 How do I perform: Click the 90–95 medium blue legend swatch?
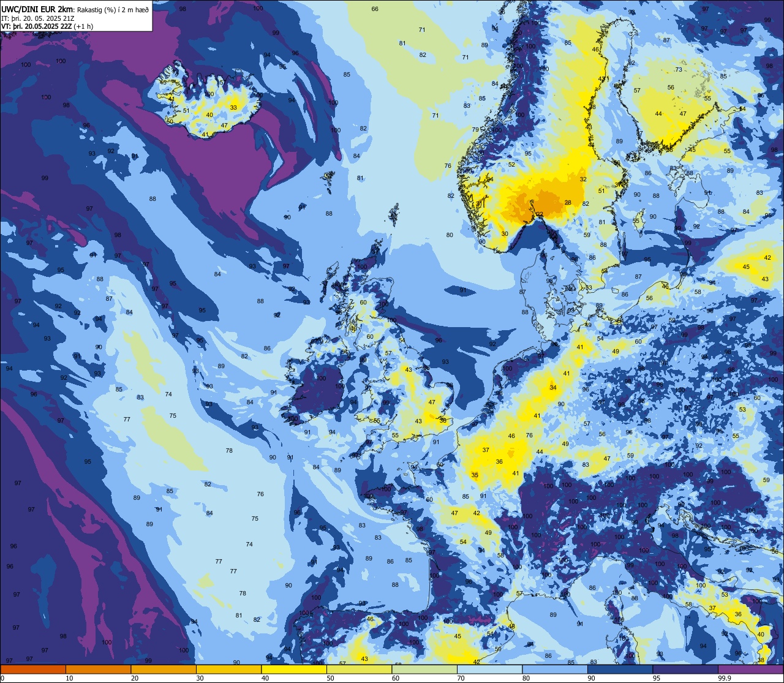point(620,669)
